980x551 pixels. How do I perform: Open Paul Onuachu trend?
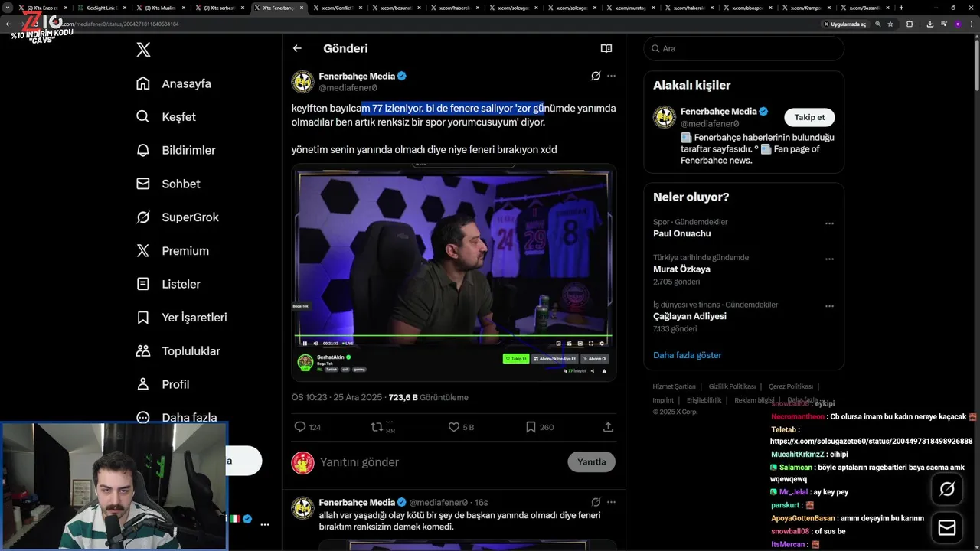point(681,233)
